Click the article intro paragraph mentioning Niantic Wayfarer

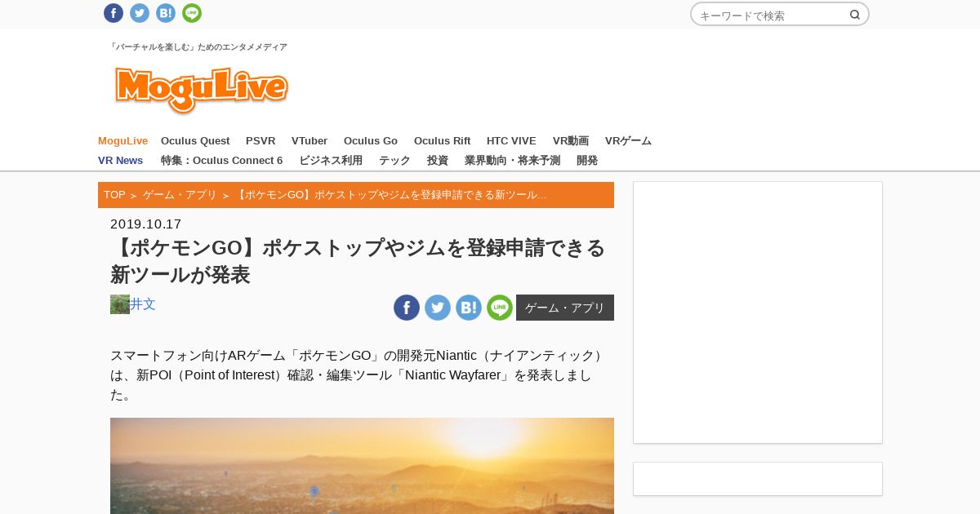tap(358, 375)
